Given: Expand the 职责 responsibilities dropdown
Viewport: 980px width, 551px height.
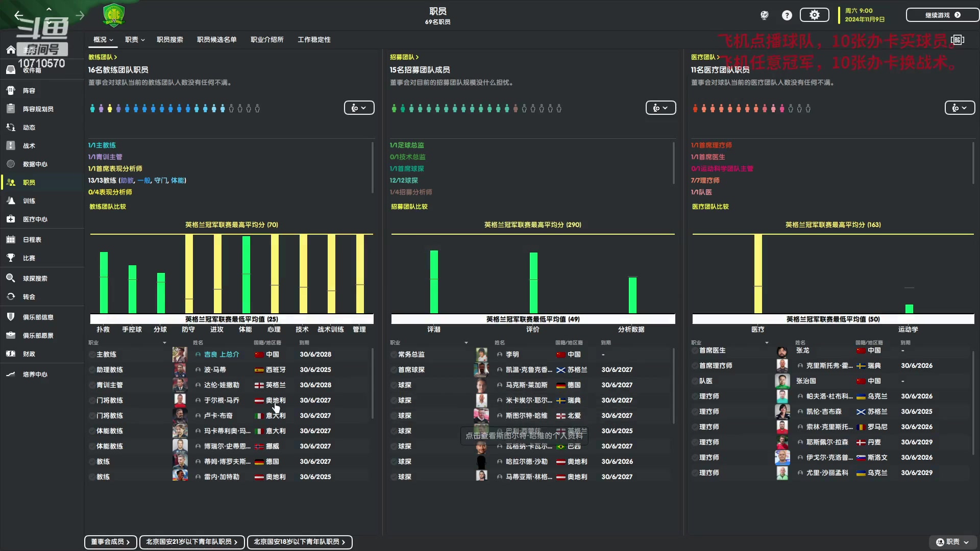Looking at the screenshot, I should tap(135, 40).
